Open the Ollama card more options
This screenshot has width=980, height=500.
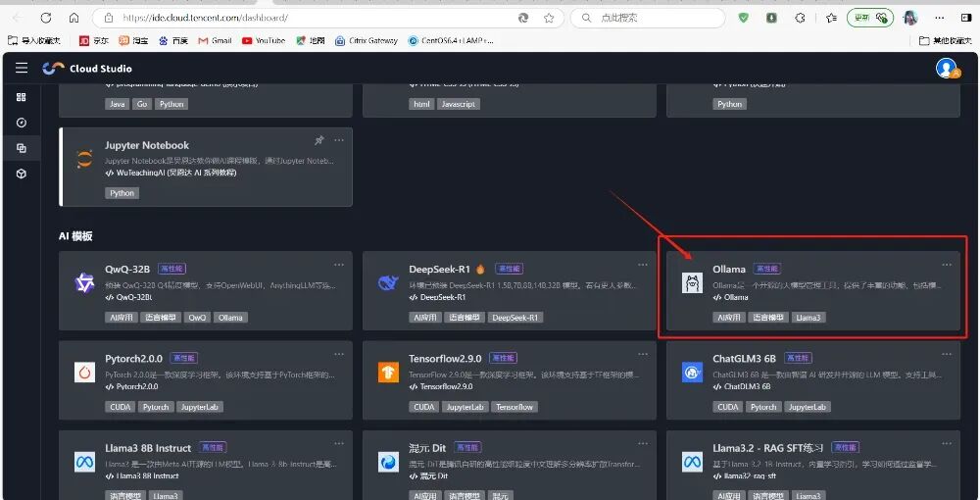pyautogui.click(x=947, y=265)
